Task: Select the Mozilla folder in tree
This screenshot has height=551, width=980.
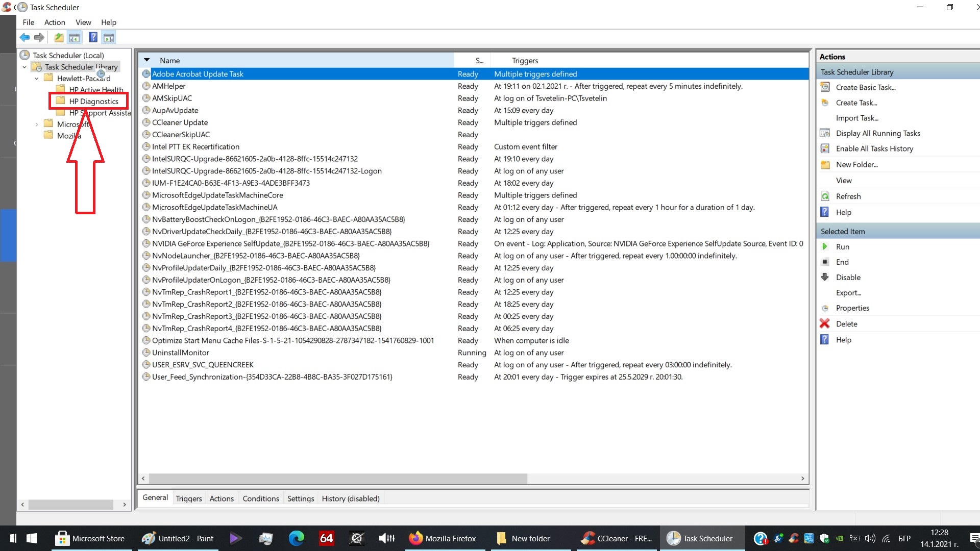Action: [x=69, y=136]
